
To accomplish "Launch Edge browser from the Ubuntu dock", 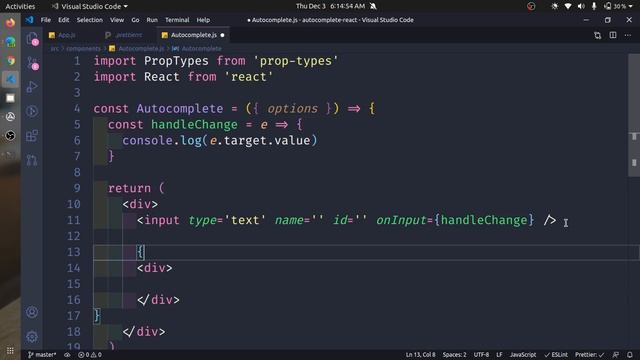I will (x=10, y=42).
